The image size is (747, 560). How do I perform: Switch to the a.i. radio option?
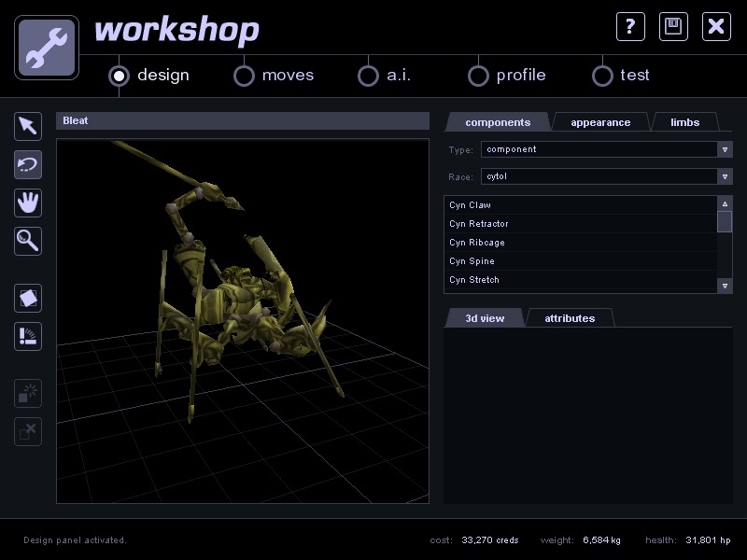tap(369, 76)
